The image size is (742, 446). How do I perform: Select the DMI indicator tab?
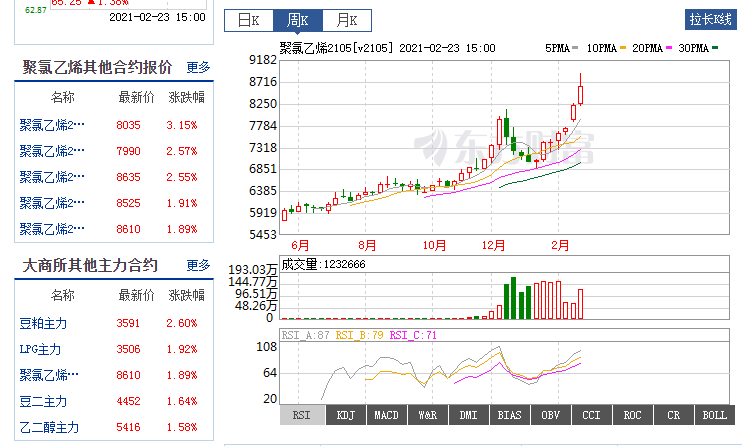coord(468,415)
